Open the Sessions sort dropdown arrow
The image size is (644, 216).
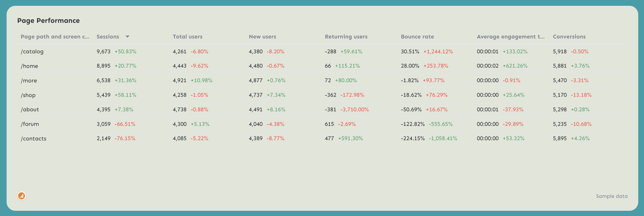pyautogui.click(x=127, y=36)
